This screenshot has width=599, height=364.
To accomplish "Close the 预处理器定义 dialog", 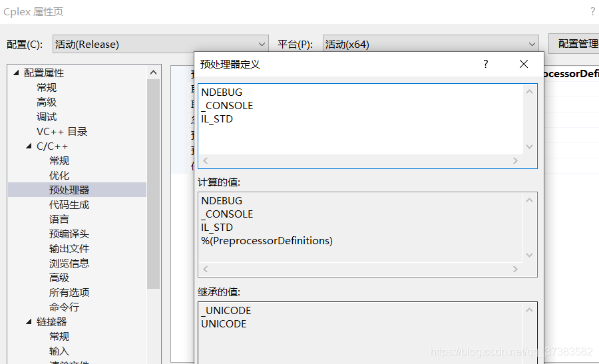I will [x=524, y=64].
